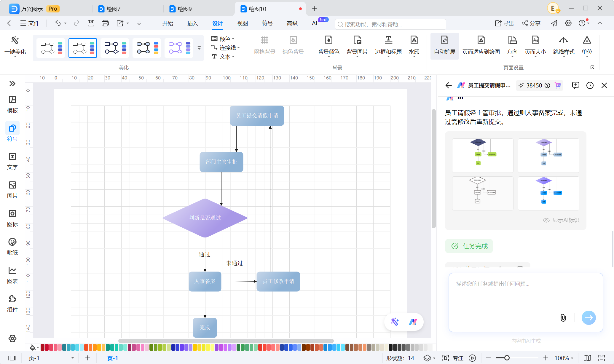
Task: Collapse the ribbon with the up chevron
Action: point(600,23)
